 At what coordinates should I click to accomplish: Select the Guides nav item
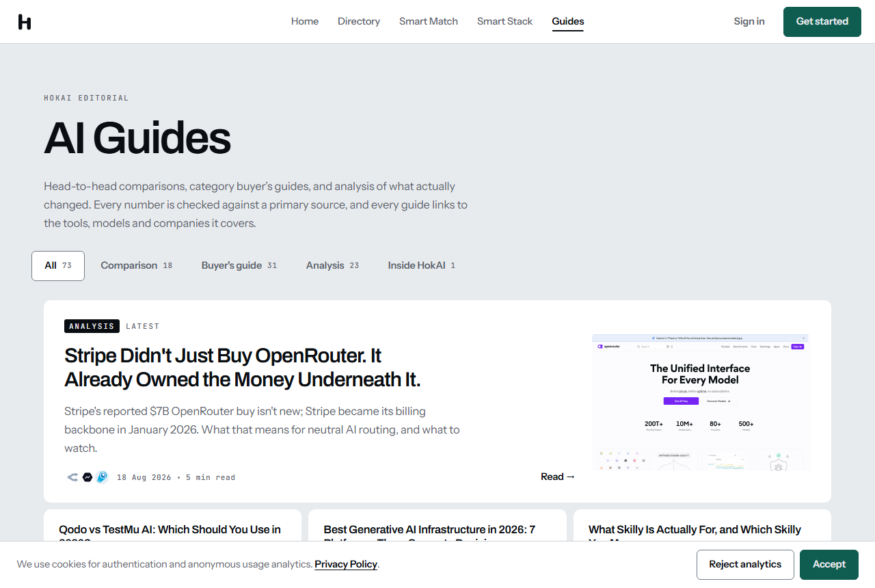click(x=568, y=21)
